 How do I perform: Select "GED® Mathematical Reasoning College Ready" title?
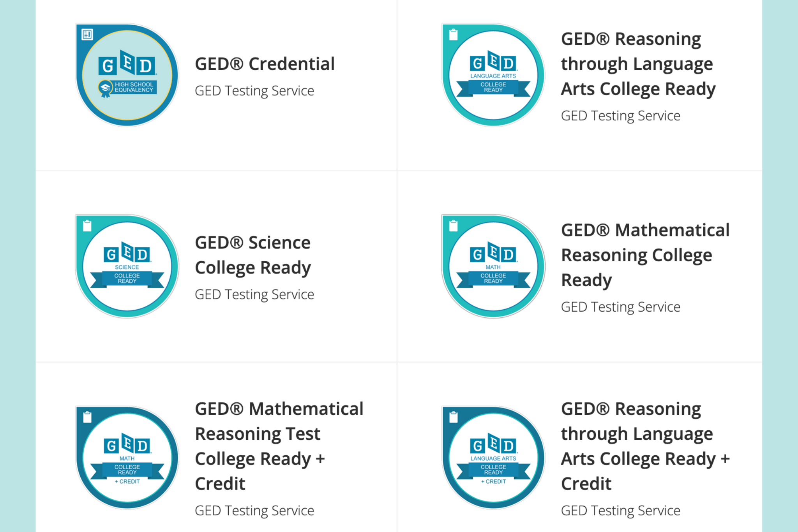(x=645, y=255)
